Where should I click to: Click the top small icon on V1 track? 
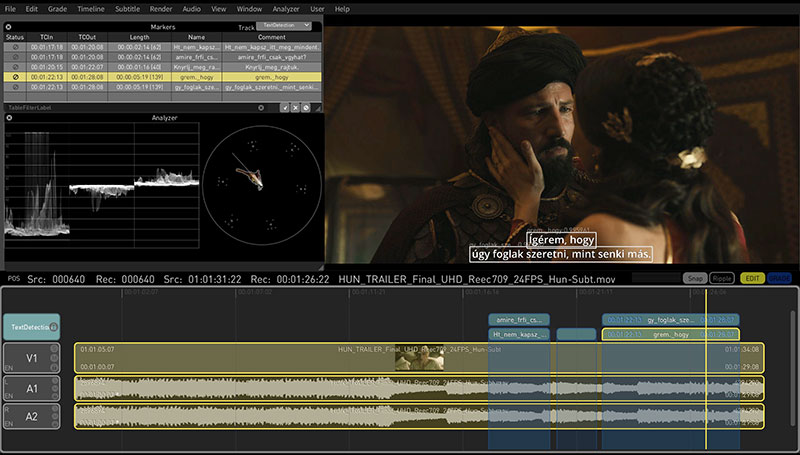54,349
